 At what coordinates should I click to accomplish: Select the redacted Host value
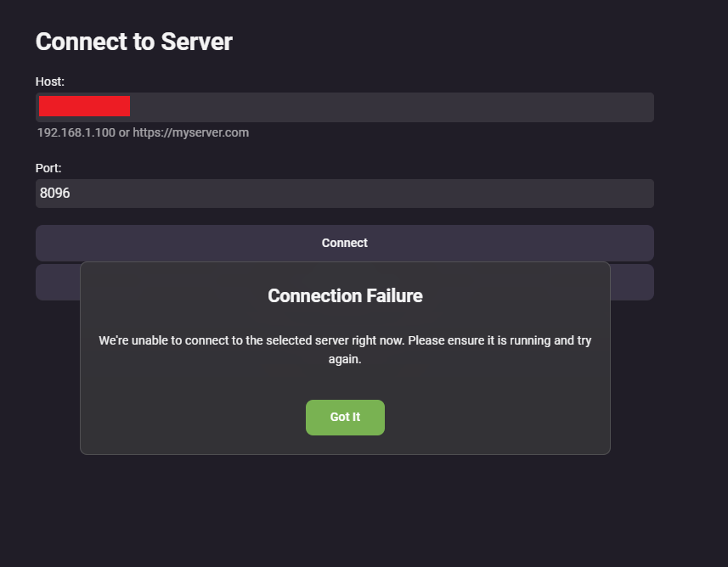point(83,106)
